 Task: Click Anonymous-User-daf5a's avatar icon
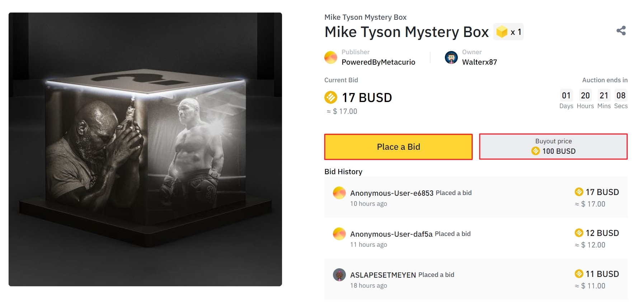[x=339, y=234]
